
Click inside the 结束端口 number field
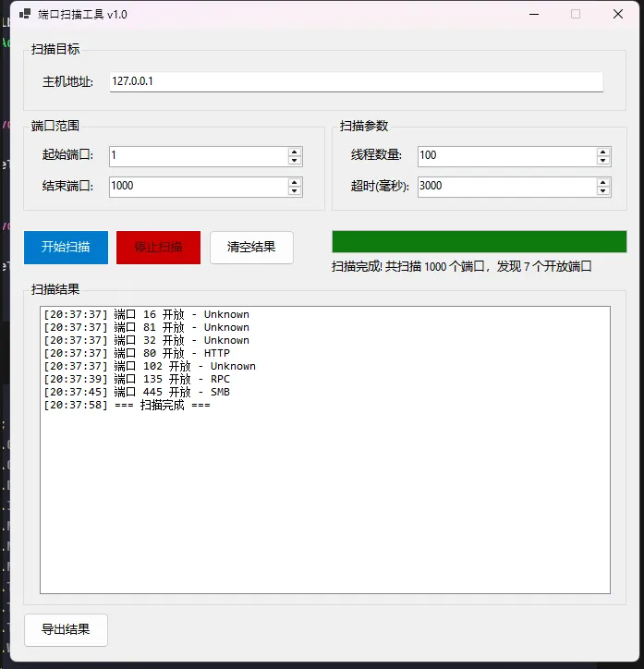(x=197, y=186)
